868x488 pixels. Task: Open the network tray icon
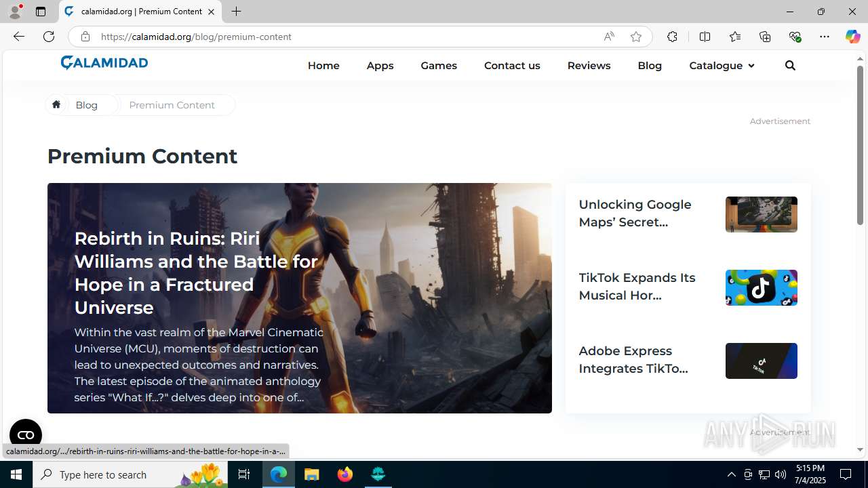tap(764, 474)
